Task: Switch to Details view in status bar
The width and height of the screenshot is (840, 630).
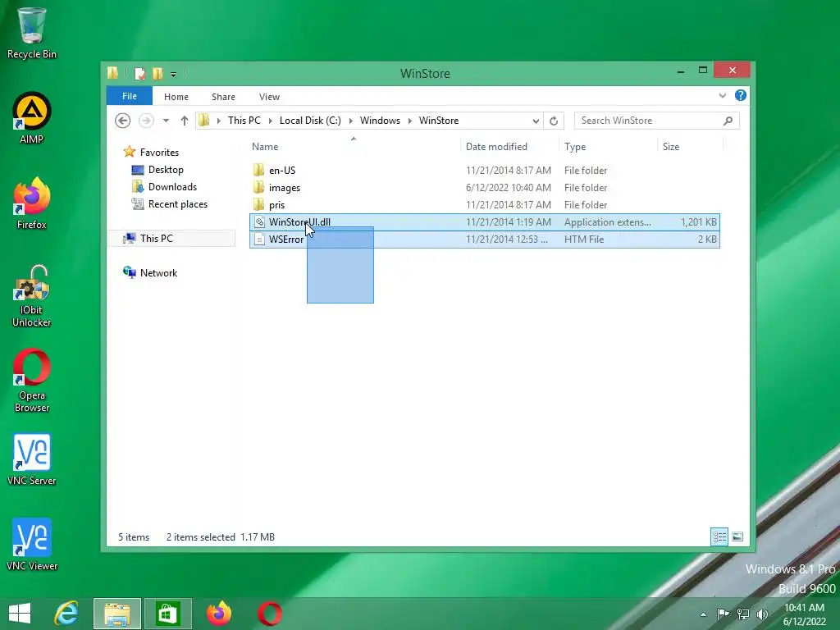Action: (x=719, y=536)
